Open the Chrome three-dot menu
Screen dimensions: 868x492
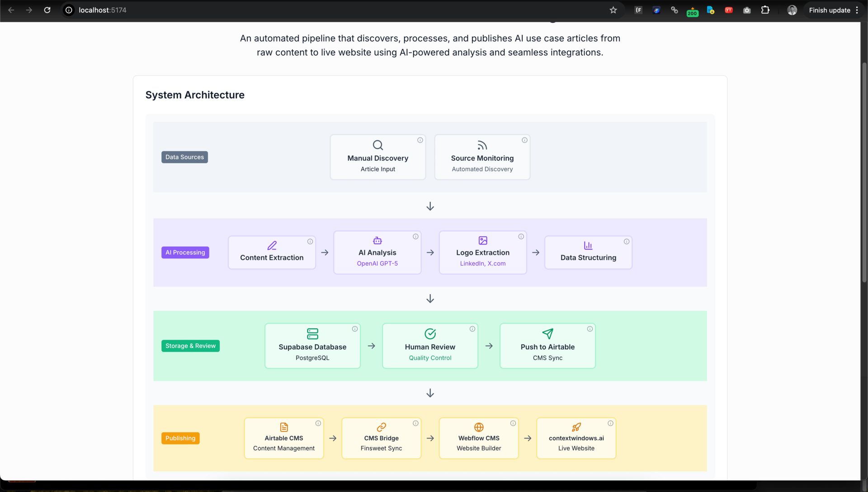[857, 10]
